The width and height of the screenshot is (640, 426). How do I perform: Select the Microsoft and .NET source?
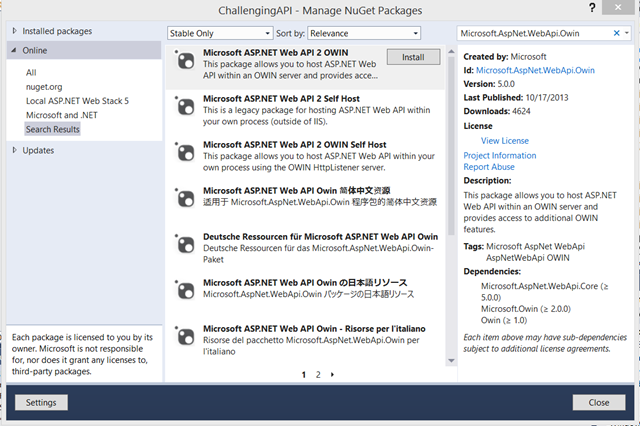[62, 115]
